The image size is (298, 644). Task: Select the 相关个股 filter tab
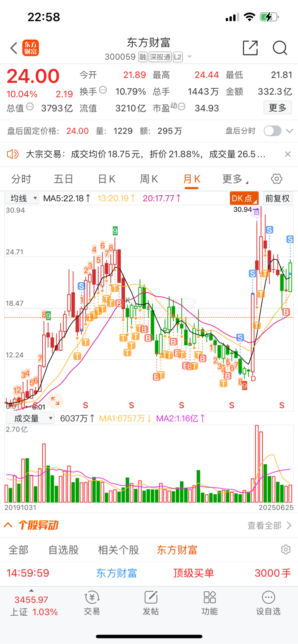pyautogui.click(x=118, y=550)
